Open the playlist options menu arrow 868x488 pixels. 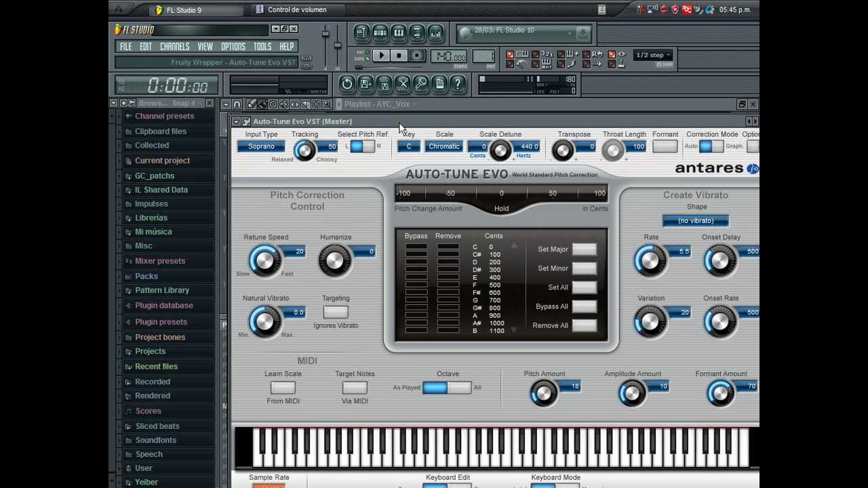[x=226, y=104]
